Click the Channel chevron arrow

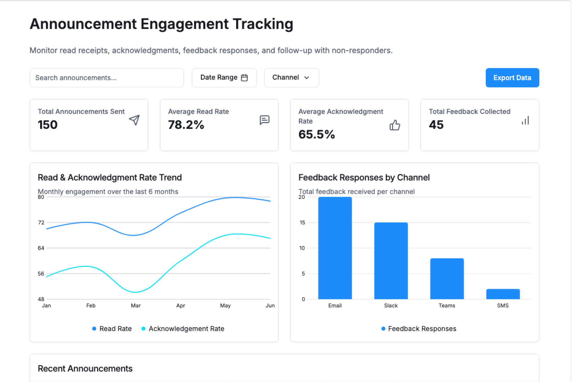(x=307, y=78)
